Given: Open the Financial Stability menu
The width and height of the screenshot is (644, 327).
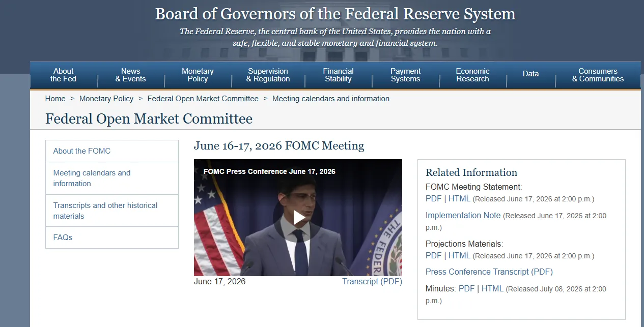Looking at the screenshot, I should pyautogui.click(x=338, y=75).
